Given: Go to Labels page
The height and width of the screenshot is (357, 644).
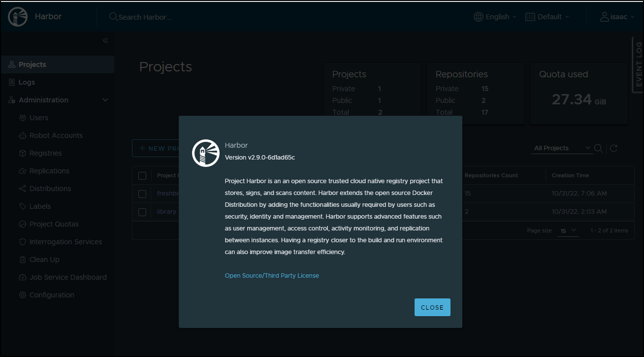Looking at the screenshot, I should tap(40, 206).
